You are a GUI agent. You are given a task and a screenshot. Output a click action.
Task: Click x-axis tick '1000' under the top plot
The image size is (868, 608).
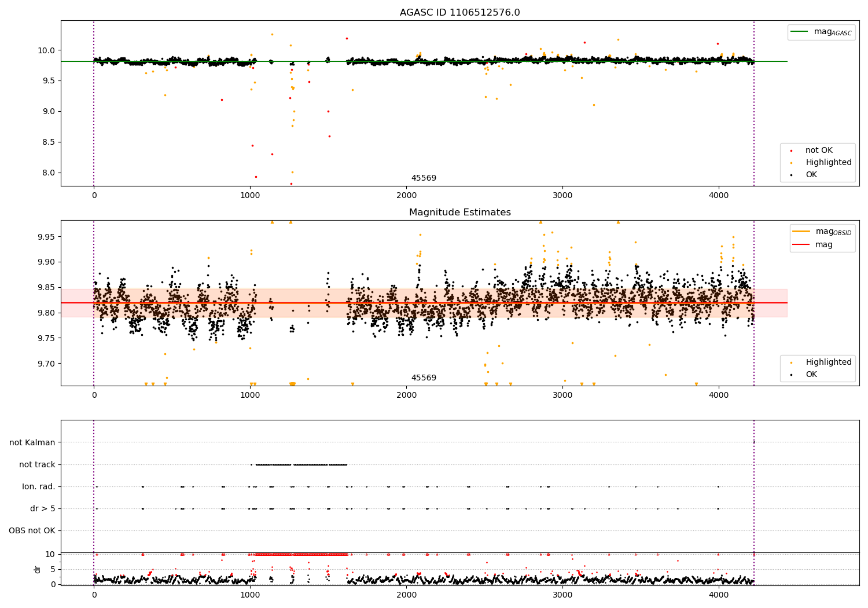click(x=250, y=196)
